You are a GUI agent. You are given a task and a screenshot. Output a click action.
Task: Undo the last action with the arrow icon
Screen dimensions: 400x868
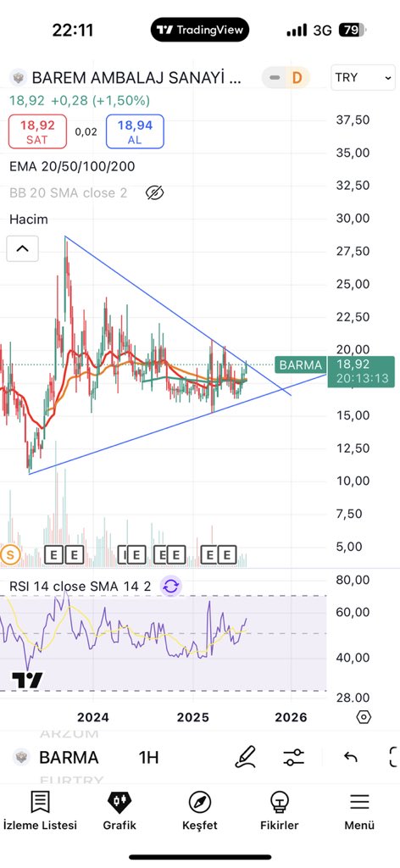pos(350,757)
